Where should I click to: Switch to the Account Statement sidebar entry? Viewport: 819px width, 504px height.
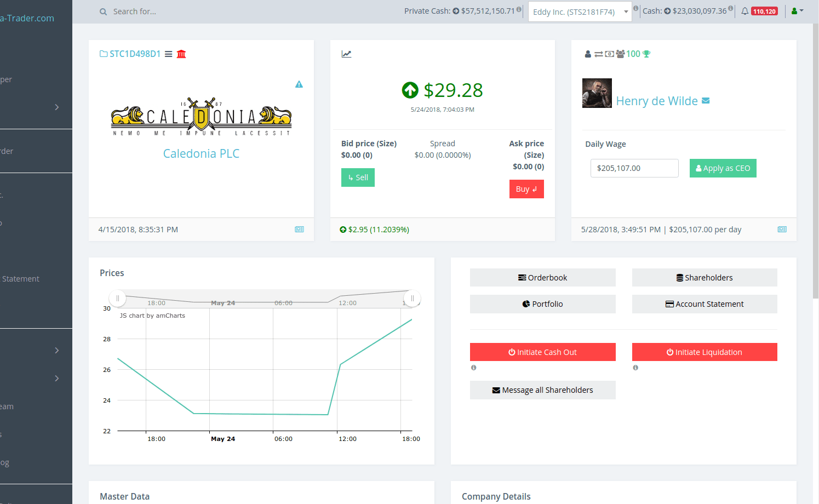[x=21, y=278]
